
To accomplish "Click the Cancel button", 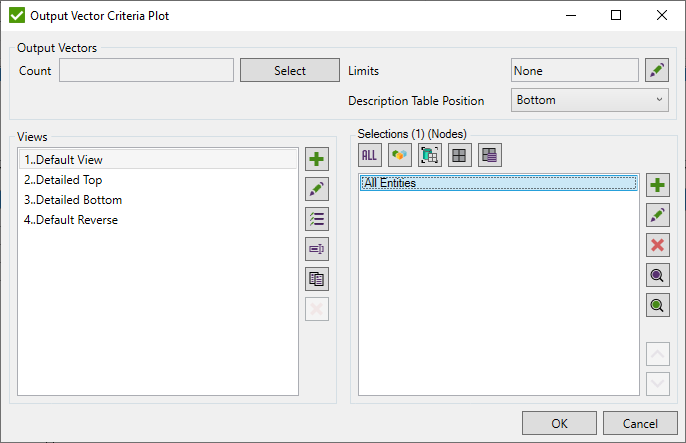I will tap(640, 423).
